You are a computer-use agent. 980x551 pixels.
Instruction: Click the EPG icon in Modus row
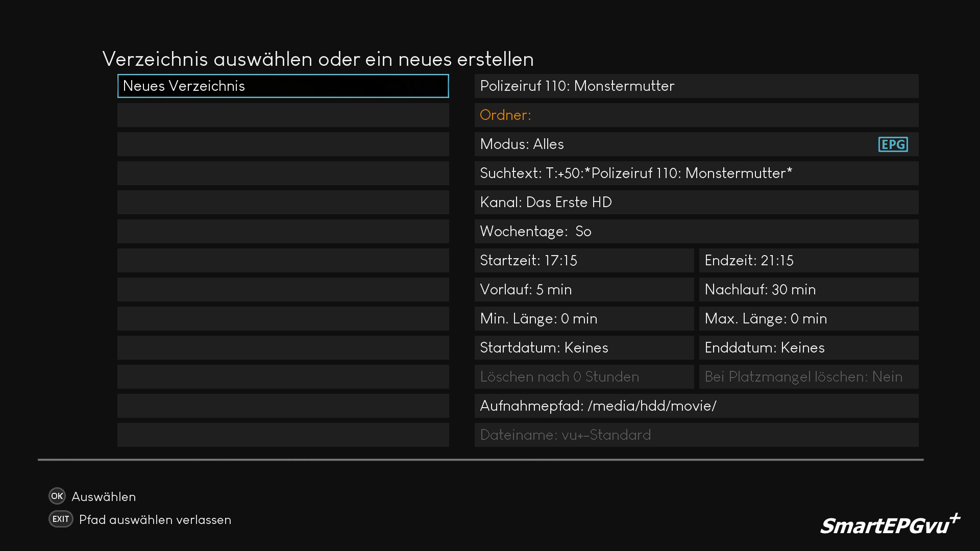[x=893, y=144]
